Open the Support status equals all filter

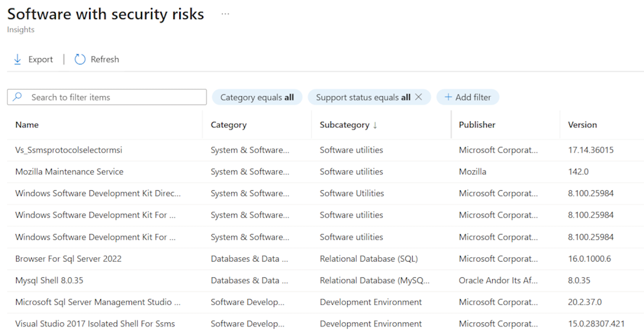coord(363,97)
